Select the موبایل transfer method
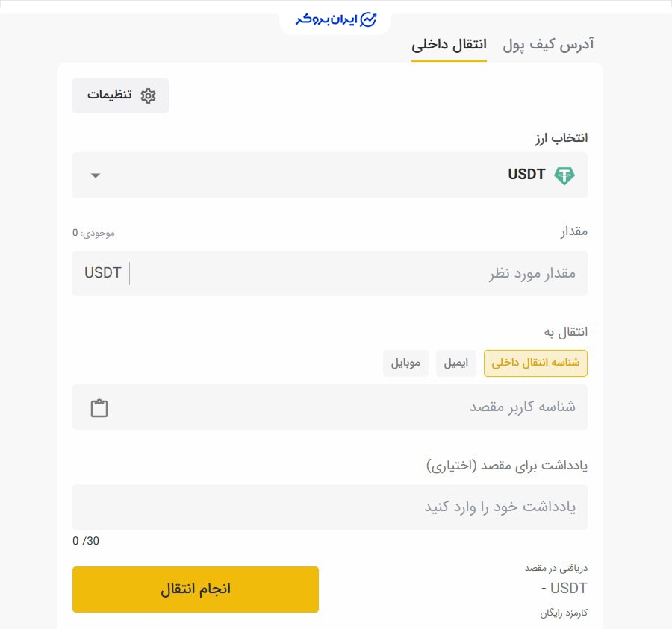This screenshot has width=672, height=629. 405,363
